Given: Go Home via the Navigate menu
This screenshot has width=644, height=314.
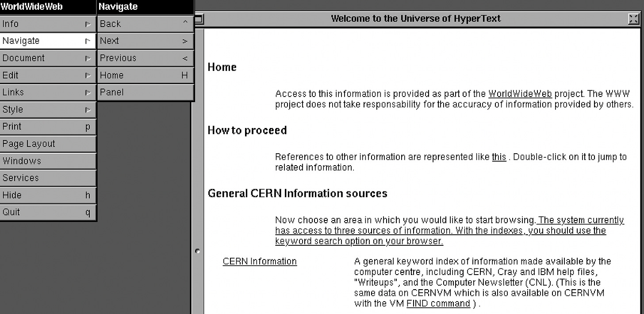Looking at the screenshot, I should [x=146, y=75].
